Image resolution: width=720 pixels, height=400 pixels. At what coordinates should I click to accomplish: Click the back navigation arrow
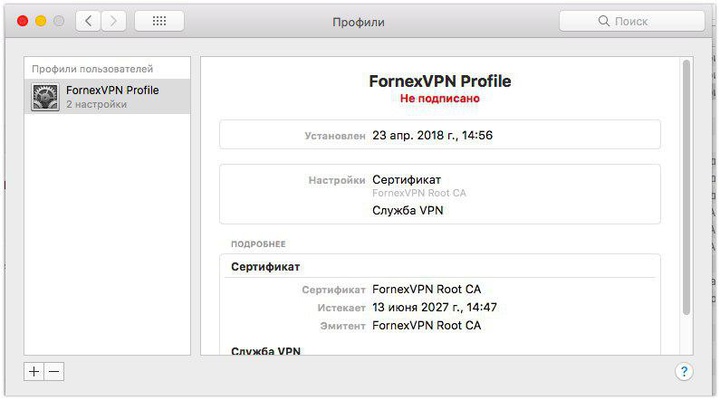(88, 21)
